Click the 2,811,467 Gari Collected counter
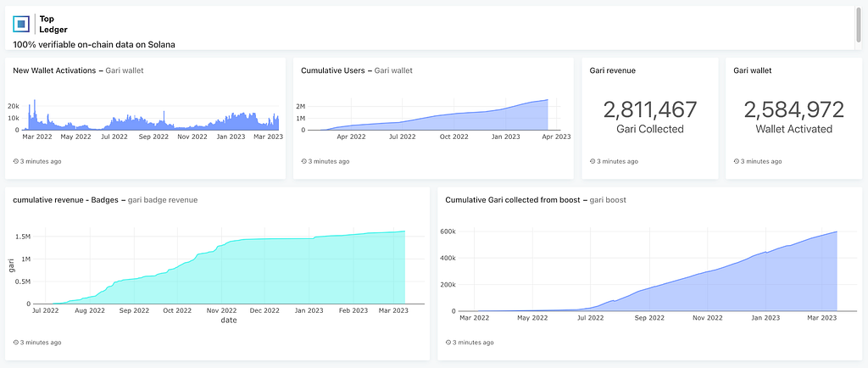Viewport: 868px width, 368px height. (x=650, y=117)
